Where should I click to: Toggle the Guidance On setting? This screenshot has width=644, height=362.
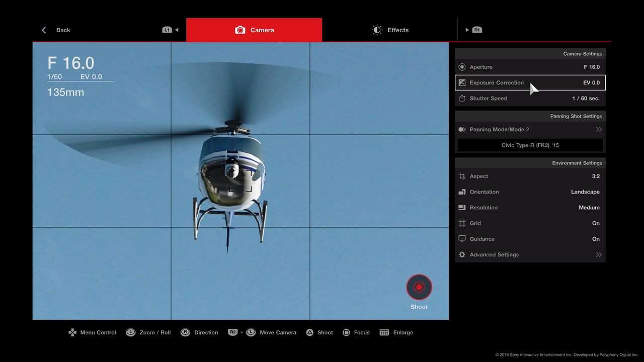tap(596, 239)
